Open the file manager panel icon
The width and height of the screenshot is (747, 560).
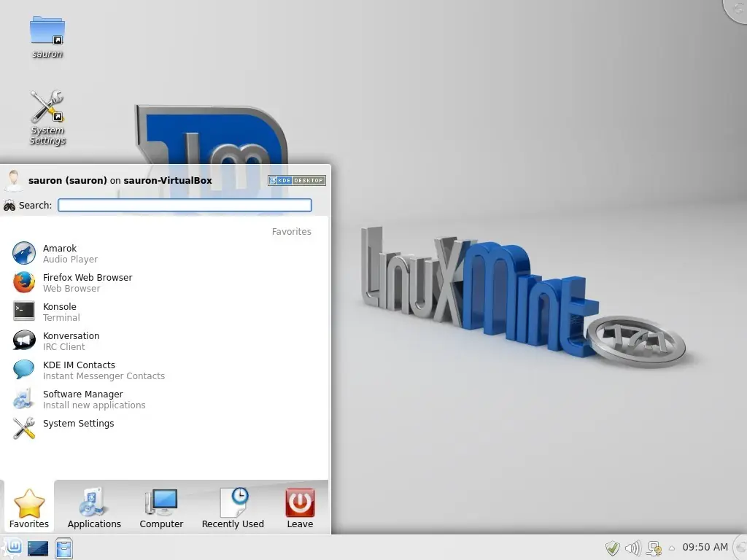(x=63, y=548)
